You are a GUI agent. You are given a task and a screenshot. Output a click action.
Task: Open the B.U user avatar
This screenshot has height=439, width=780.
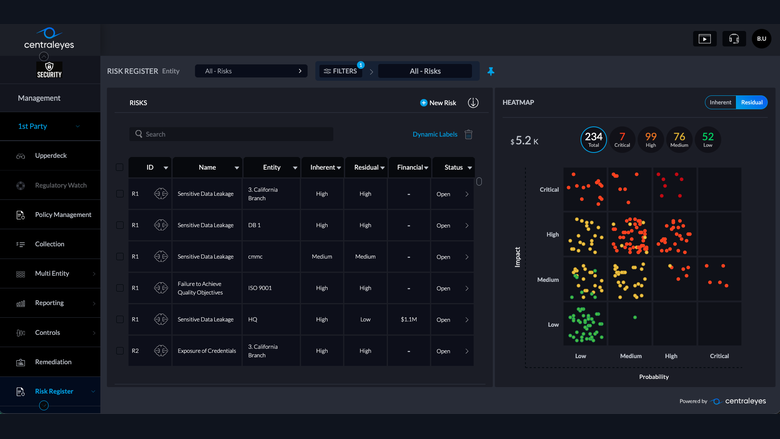point(761,39)
